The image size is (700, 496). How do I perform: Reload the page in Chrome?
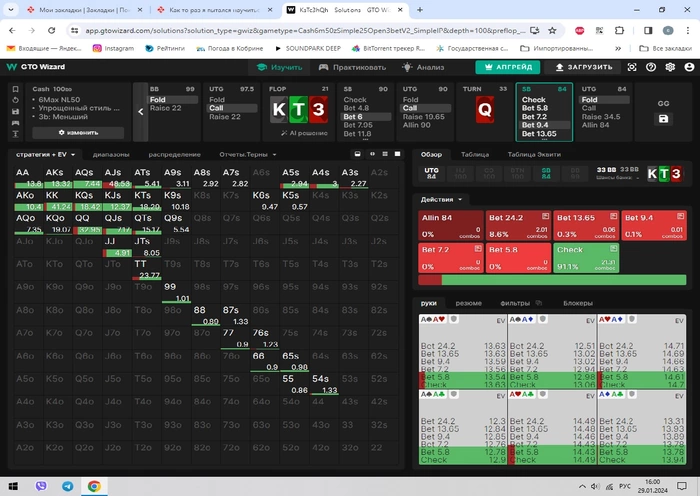pyautogui.click(x=51, y=30)
